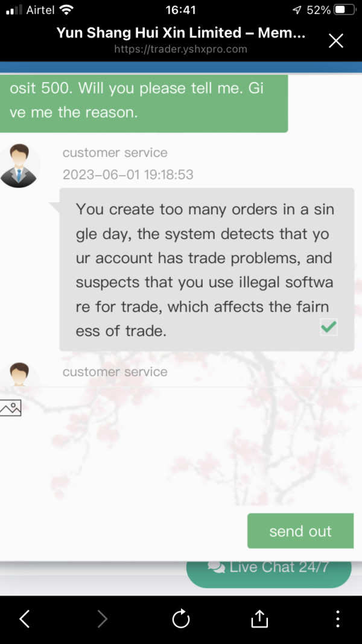The image size is (362, 644).
Task: Tap the green checkmark on the message
Action: click(x=329, y=327)
